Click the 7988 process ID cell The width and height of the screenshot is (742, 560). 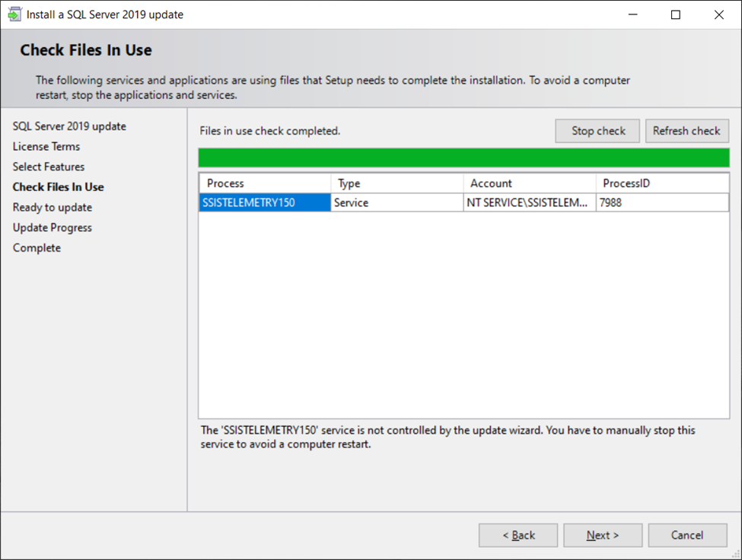662,202
